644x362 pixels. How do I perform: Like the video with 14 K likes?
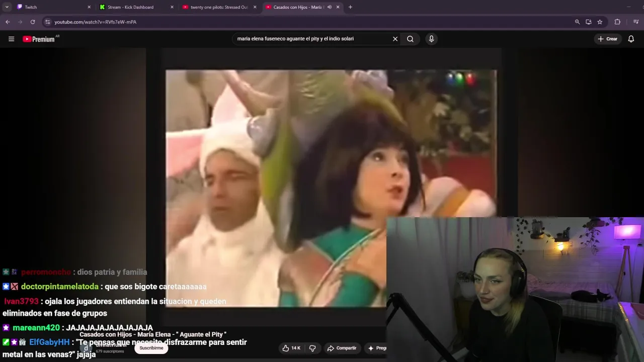click(291, 348)
